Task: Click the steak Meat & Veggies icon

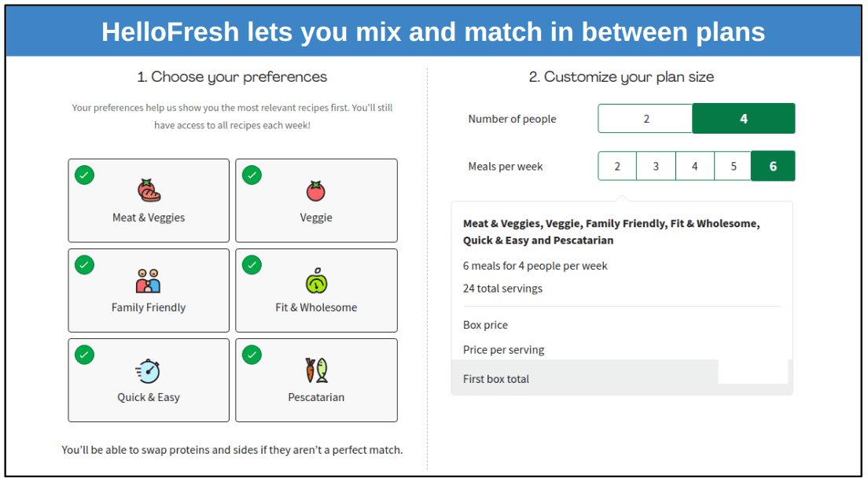Action: pos(148,191)
